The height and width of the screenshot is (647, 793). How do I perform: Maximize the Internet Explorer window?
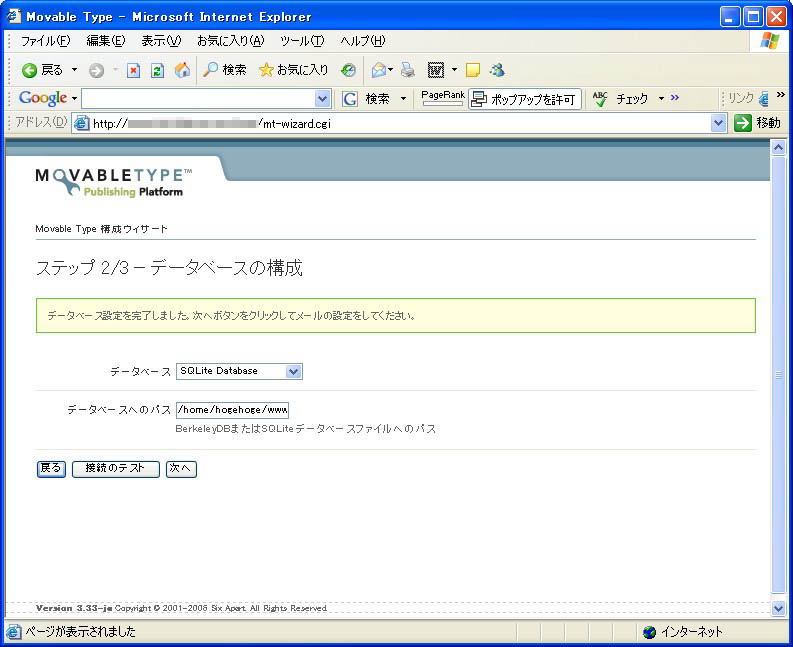[753, 17]
